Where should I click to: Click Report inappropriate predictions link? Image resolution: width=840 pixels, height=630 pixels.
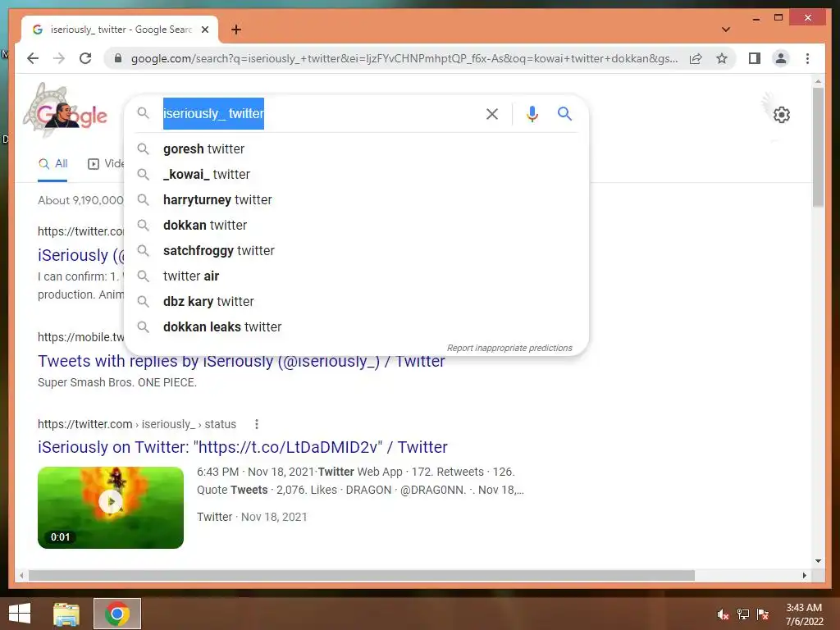click(x=509, y=348)
